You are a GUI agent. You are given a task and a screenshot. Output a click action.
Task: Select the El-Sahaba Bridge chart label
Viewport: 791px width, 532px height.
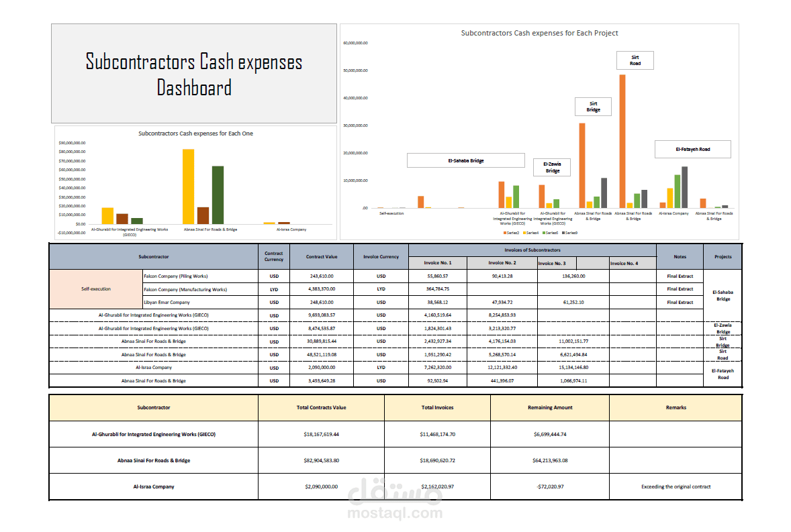coord(466,160)
